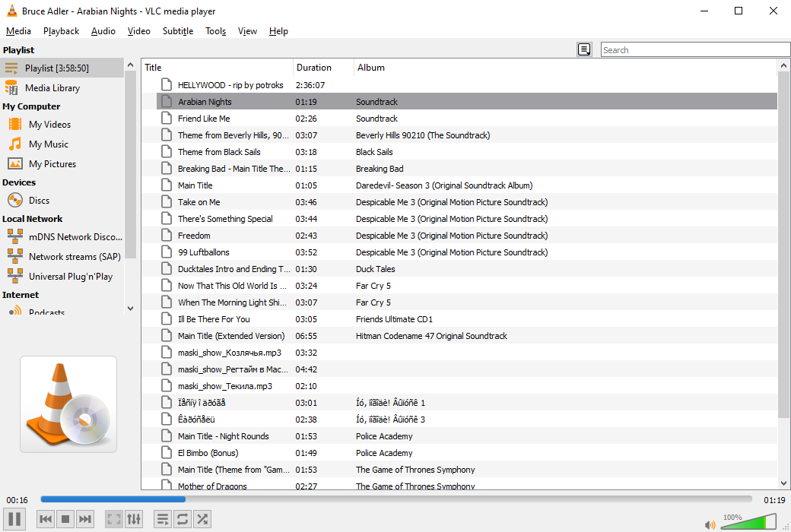791x532 pixels.
Task: Open My Music in sidebar
Action: (62, 144)
